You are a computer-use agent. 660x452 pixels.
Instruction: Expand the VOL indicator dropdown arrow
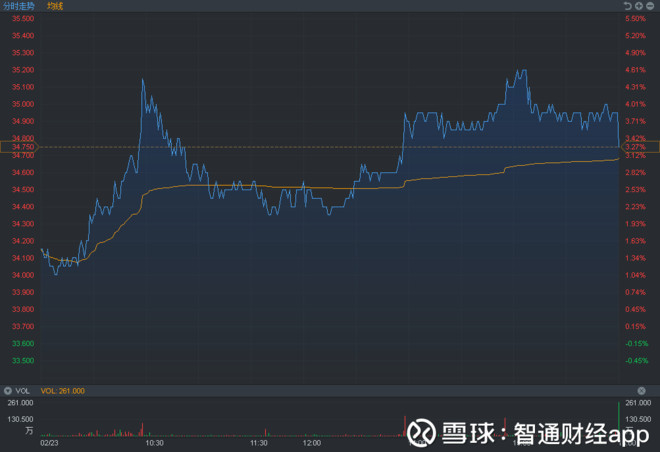[x=8, y=391]
